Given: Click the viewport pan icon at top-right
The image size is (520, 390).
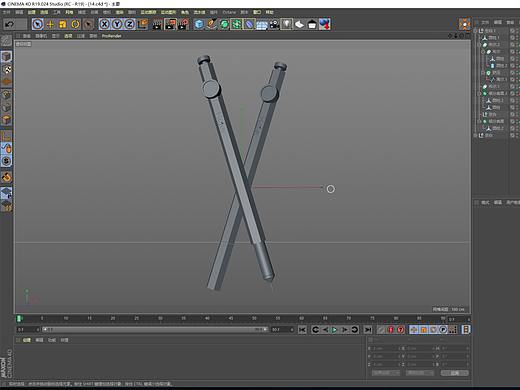Looking at the screenshot, I should [450, 36].
